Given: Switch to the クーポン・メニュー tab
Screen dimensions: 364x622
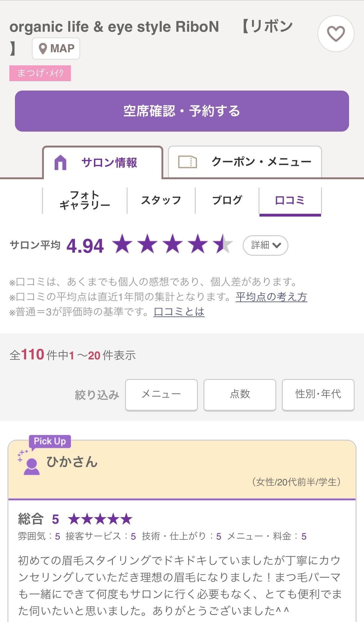Looking at the screenshot, I should pyautogui.click(x=245, y=162).
